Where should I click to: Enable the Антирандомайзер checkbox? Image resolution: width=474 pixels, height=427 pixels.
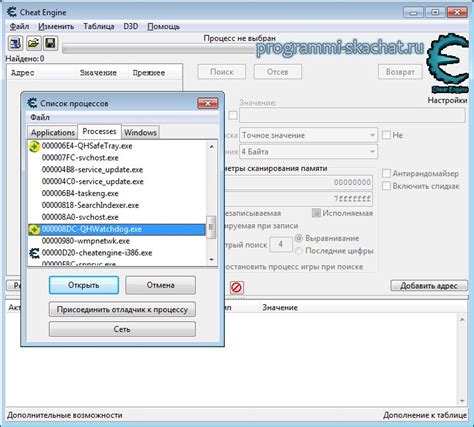pos(386,173)
